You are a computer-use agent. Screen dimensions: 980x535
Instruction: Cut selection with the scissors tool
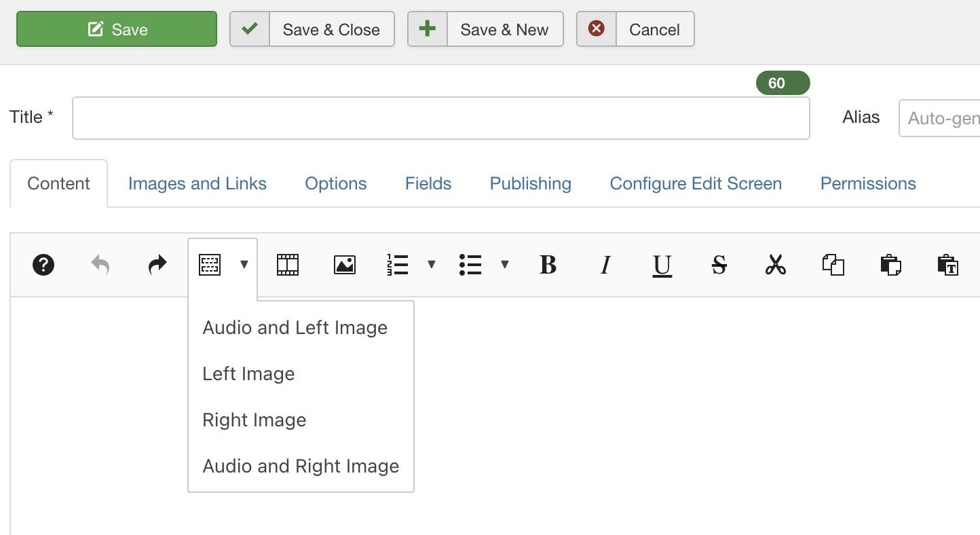tap(776, 265)
